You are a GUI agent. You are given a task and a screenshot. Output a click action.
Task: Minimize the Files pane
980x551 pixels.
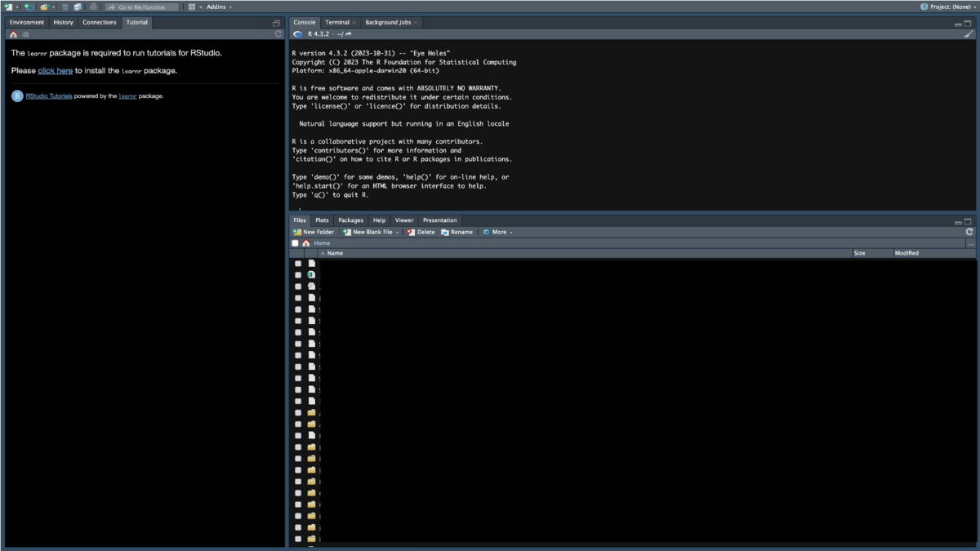coord(958,221)
